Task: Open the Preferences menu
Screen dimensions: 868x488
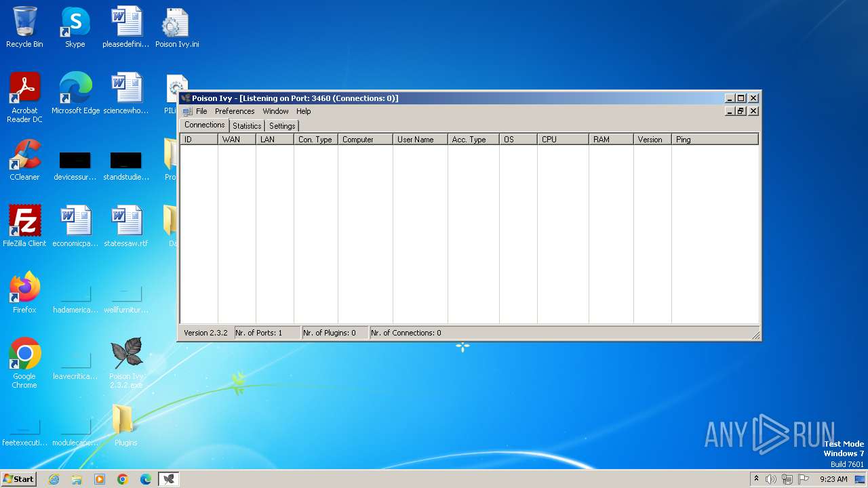Action: (x=235, y=111)
